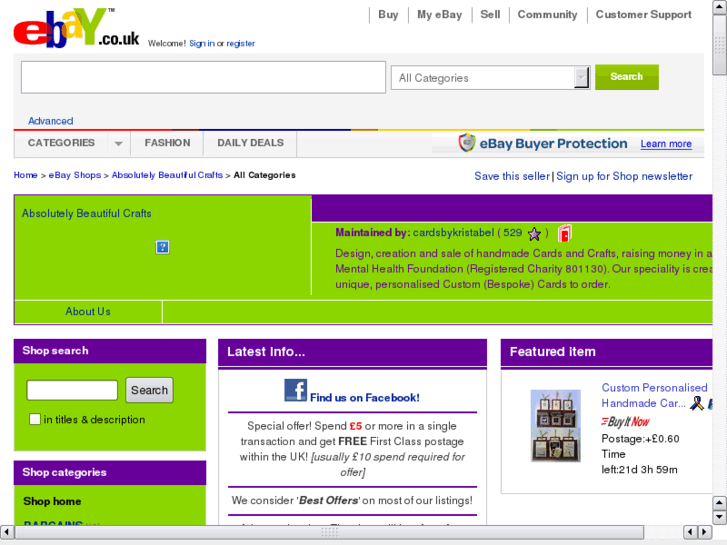Select the DAILY DEALS tab
Screen dimensions: 727x545
pyautogui.click(x=250, y=143)
